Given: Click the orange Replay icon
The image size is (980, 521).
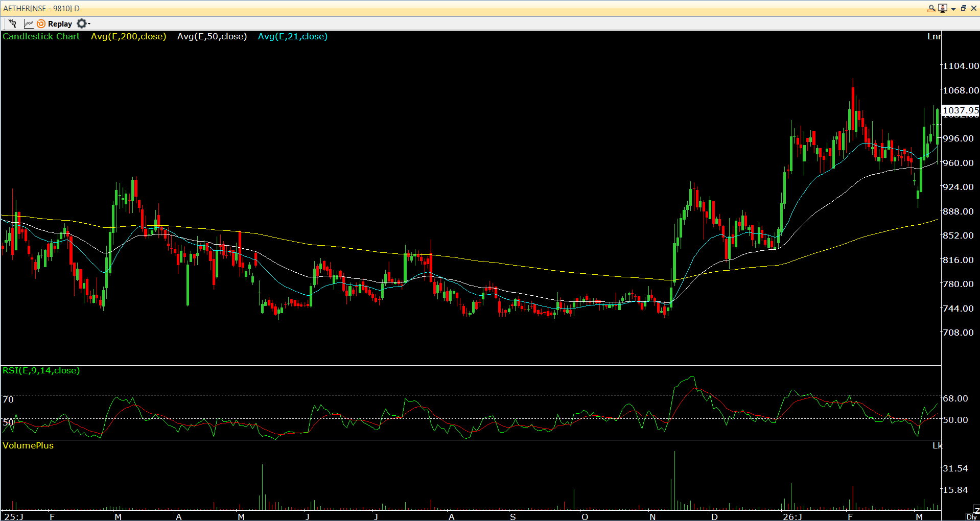Looking at the screenshot, I should [x=41, y=23].
